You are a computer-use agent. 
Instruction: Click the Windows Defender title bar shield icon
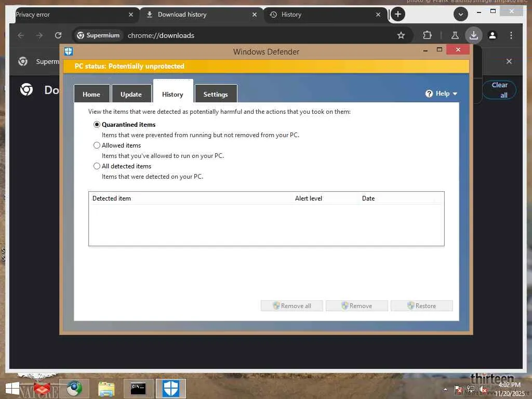tap(69, 51)
